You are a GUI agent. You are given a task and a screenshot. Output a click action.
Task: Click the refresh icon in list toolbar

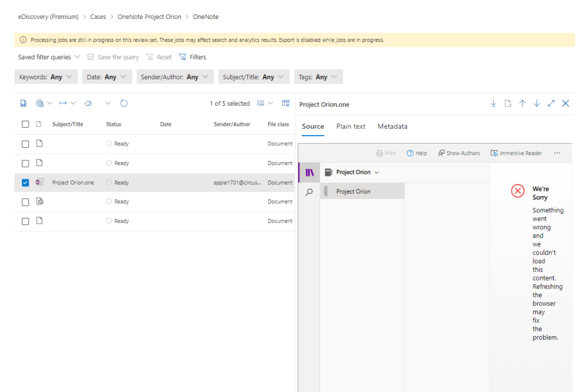pos(124,103)
